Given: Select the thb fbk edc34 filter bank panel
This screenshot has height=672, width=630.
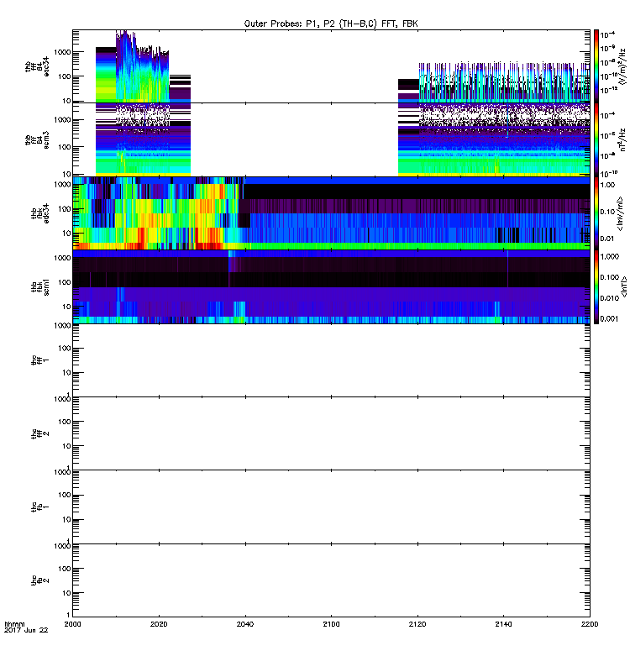Looking at the screenshot, I should click(331, 213).
